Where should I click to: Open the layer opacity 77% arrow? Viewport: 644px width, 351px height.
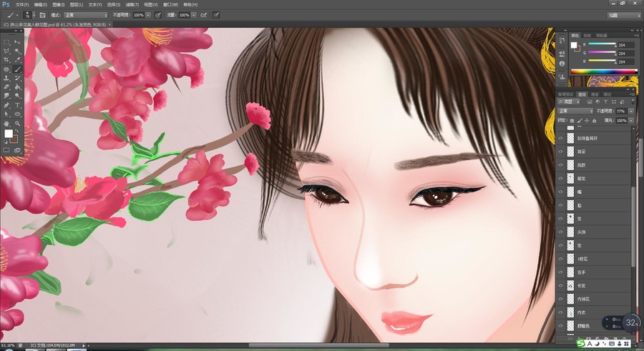631,111
